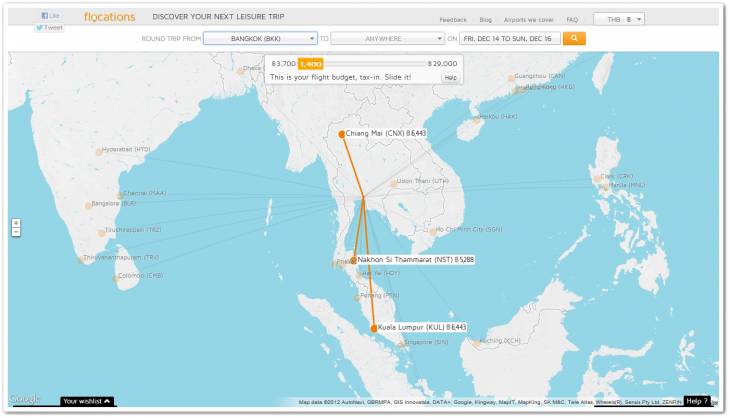Screen dimensions: 730x418
Task: Select the Kuala Lumpur (KUL) destination marker
Action: [x=374, y=327]
